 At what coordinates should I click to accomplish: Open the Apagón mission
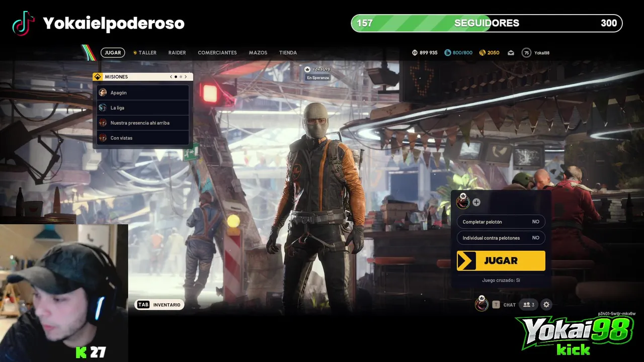point(143,93)
